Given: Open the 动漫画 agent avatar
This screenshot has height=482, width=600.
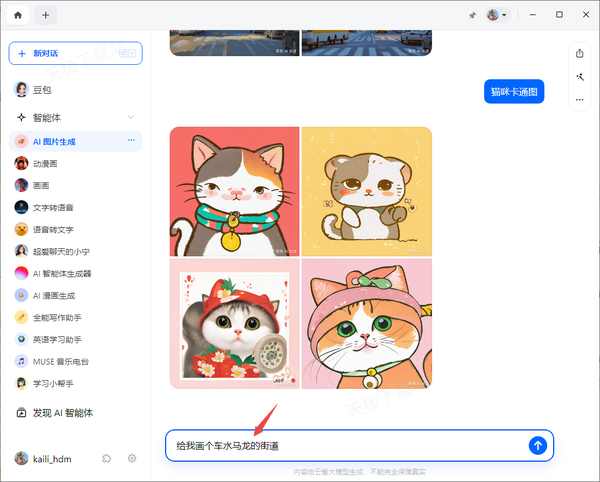Looking at the screenshot, I should [x=21, y=163].
